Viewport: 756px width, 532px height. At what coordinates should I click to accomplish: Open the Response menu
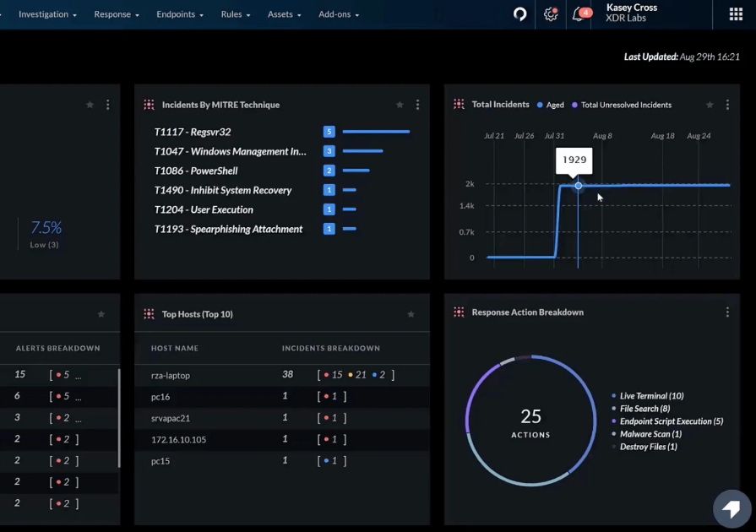tap(117, 14)
